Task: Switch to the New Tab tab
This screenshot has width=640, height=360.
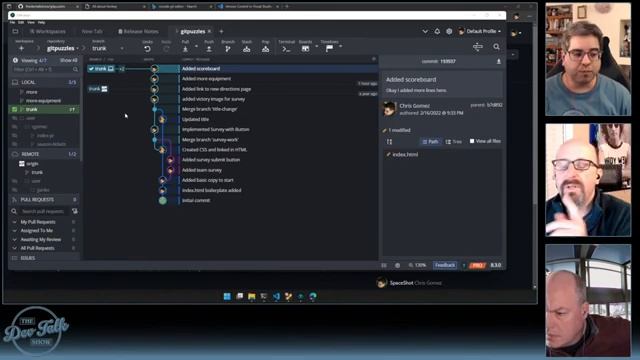Action: (x=92, y=31)
